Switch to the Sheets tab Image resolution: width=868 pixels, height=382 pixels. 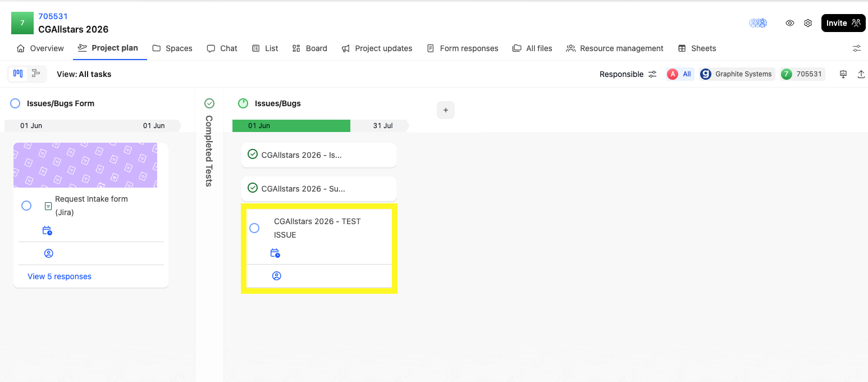click(697, 48)
